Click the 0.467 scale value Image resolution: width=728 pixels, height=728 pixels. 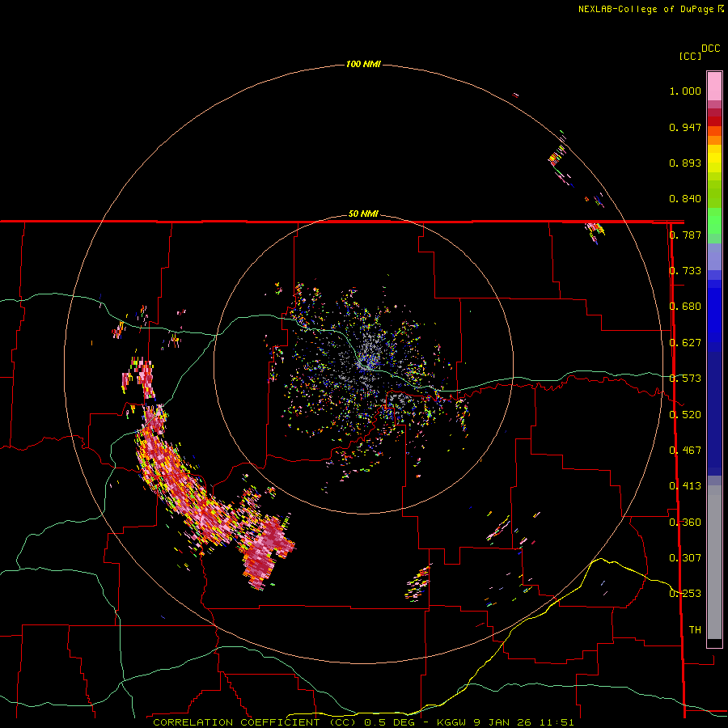(x=685, y=451)
